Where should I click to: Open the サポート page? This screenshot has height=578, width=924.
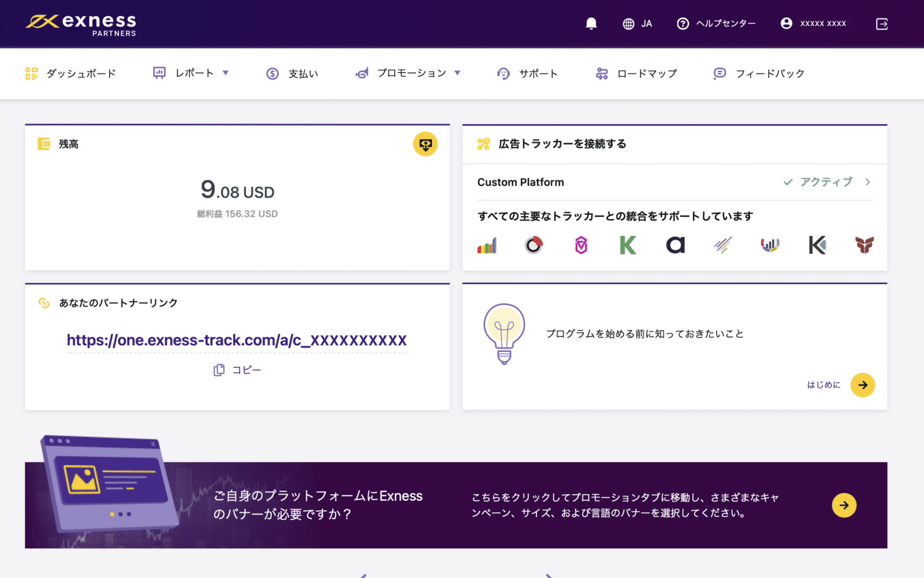click(x=538, y=73)
